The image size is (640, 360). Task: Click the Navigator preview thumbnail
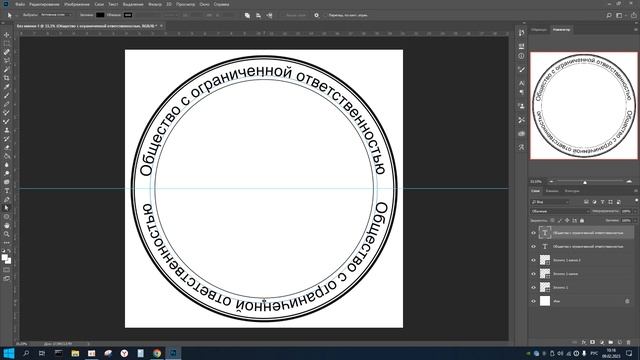584,105
